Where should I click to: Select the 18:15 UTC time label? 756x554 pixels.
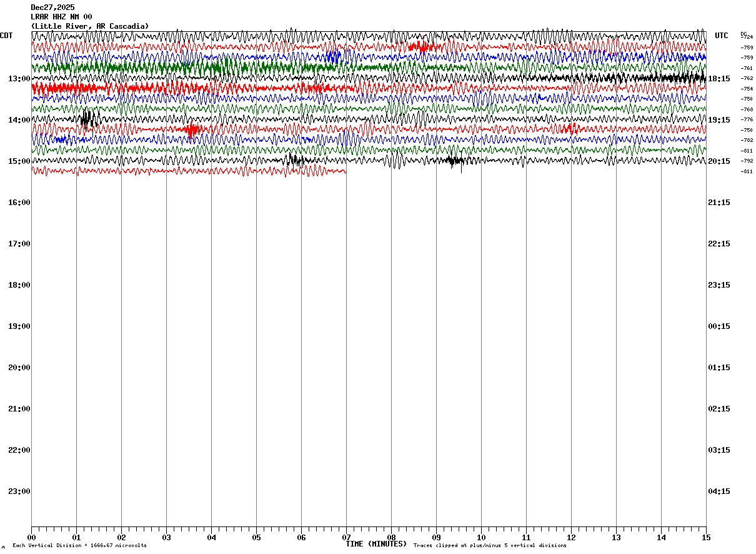[719, 79]
